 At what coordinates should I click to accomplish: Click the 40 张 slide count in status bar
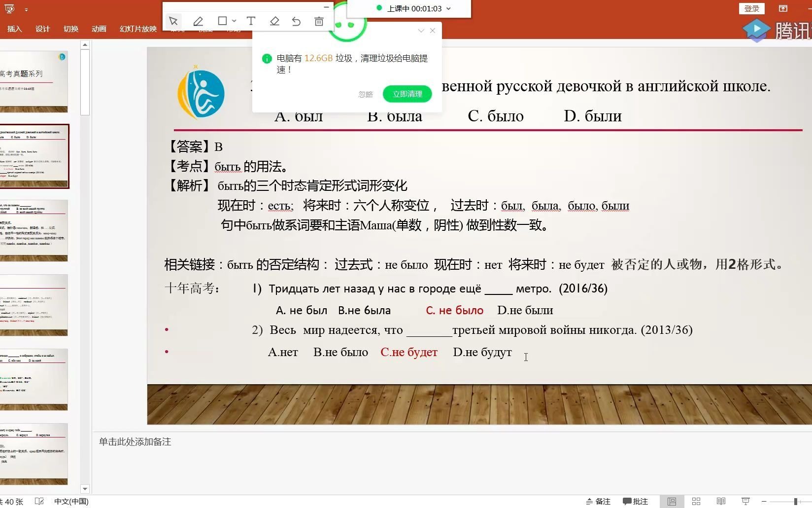(12, 502)
